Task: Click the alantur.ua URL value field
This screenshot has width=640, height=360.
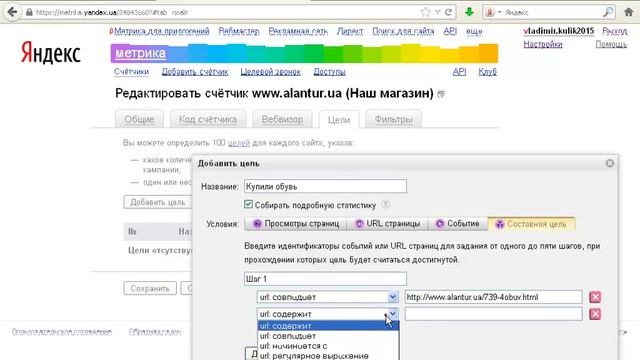Action: click(493, 297)
